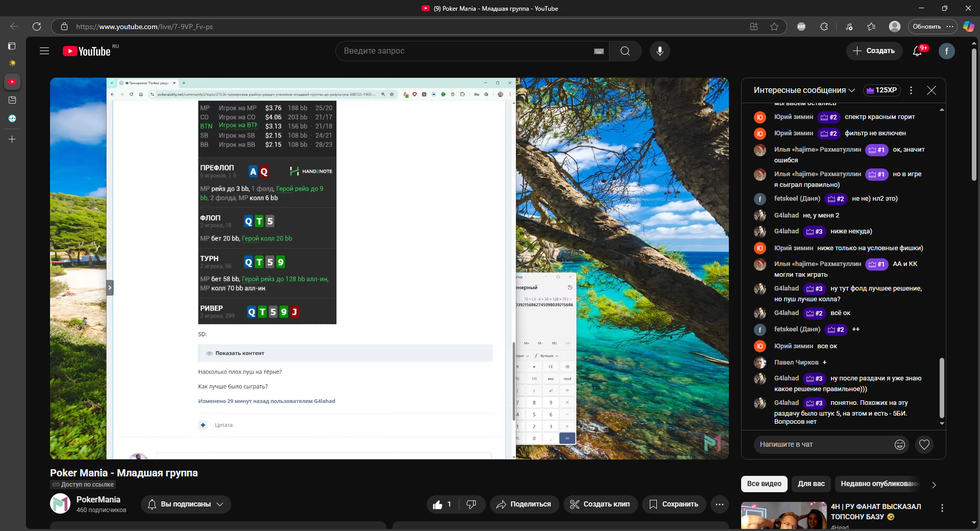Click the Обновить browser update button
980x531 pixels.
coord(932,27)
